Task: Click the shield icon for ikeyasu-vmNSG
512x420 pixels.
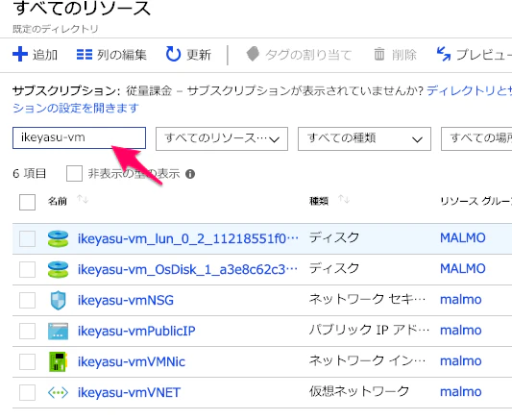Action: [59, 300]
